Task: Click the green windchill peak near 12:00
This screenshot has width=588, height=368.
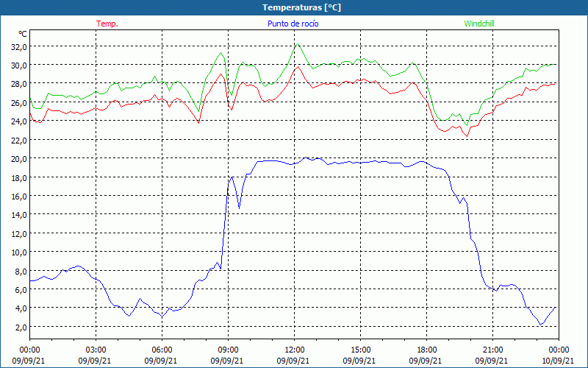Action: (298, 44)
